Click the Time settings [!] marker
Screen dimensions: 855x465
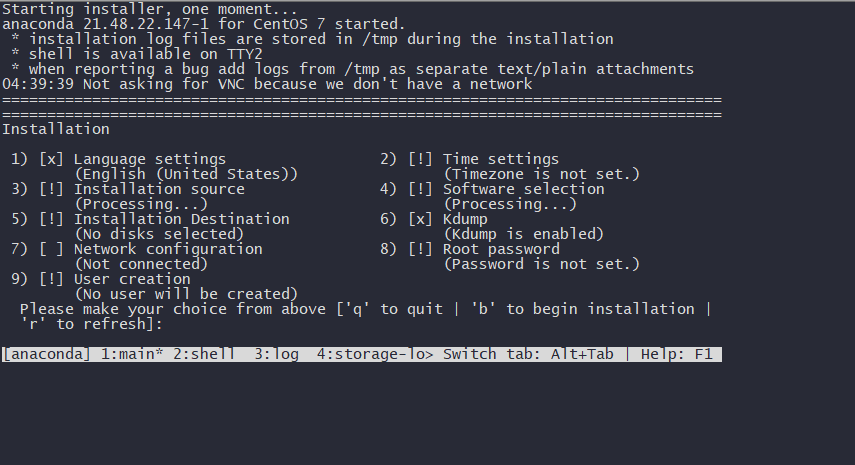tap(420, 159)
